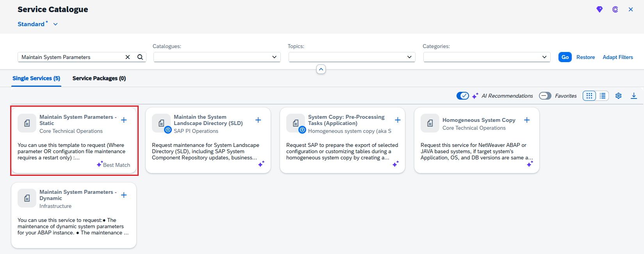Viewport: 644px width, 254px height.
Task: Clear the search field text
Action: (x=128, y=57)
